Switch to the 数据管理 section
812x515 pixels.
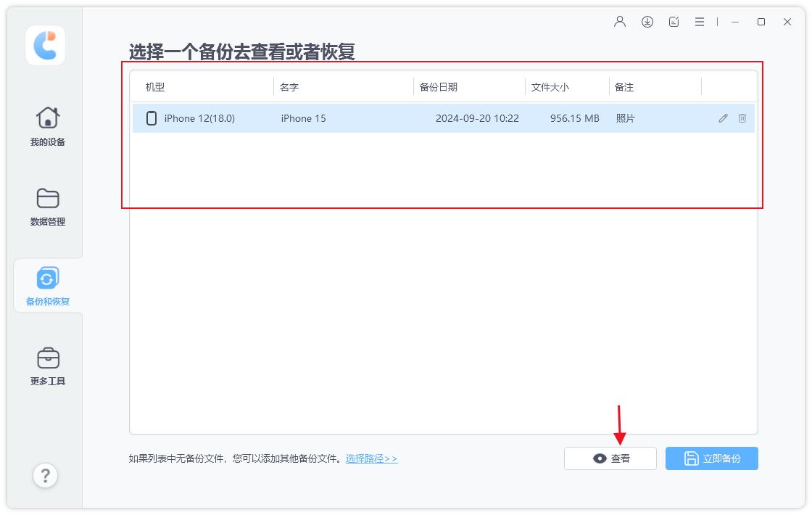coord(46,205)
